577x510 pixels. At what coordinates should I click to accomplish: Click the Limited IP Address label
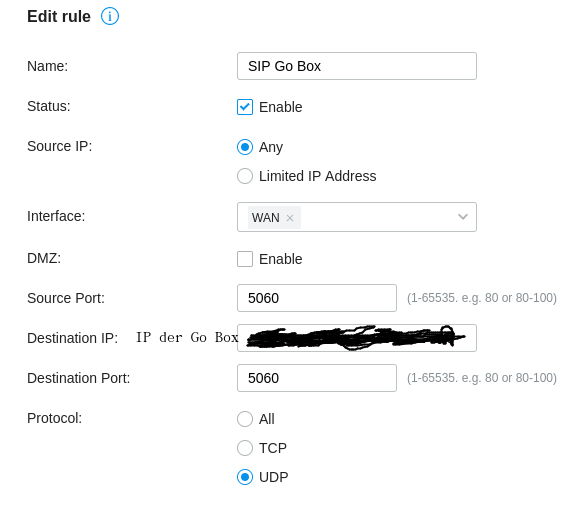pos(318,176)
